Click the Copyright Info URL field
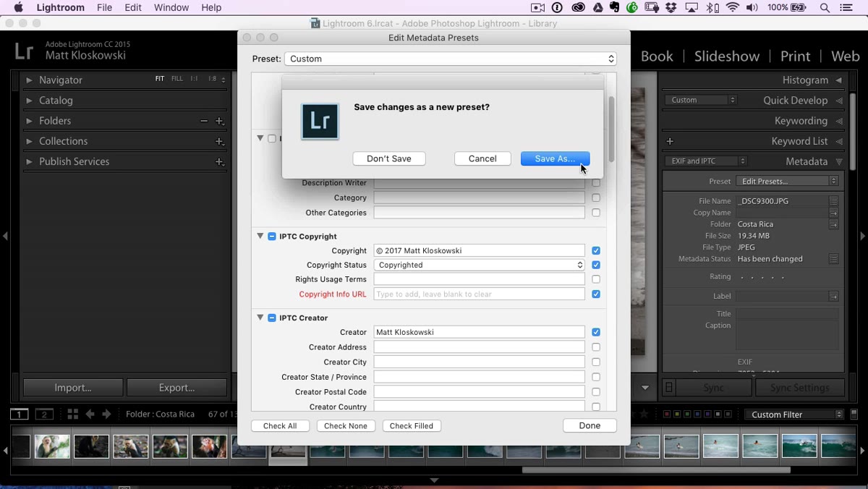868x489 pixels. coord(479,294)
